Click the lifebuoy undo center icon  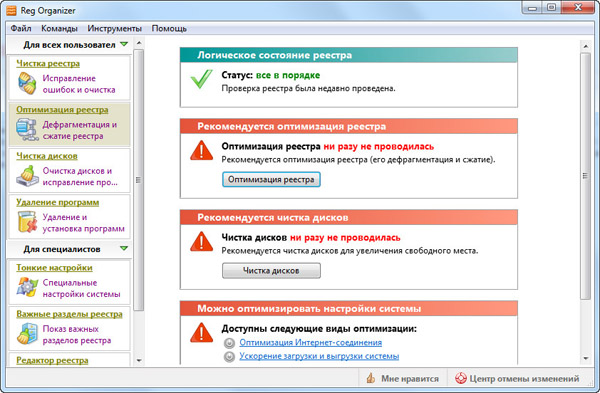tap(461, 378)
